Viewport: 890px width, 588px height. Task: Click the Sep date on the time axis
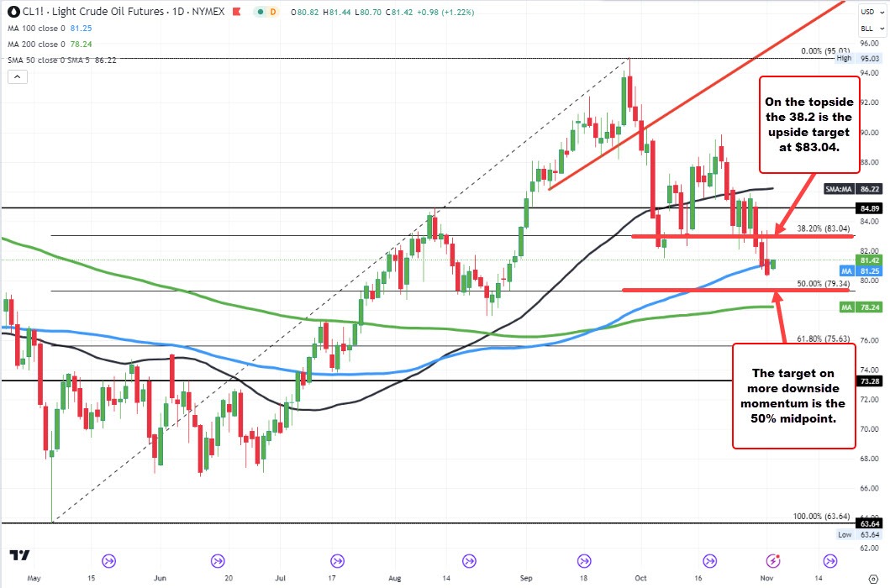pos(526,579)
